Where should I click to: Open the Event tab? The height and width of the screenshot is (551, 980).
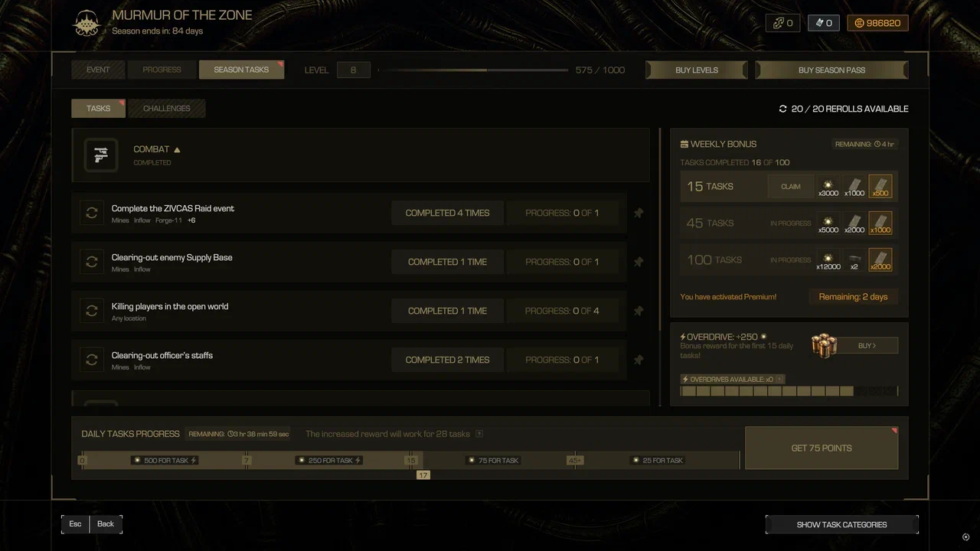(98, 70)
